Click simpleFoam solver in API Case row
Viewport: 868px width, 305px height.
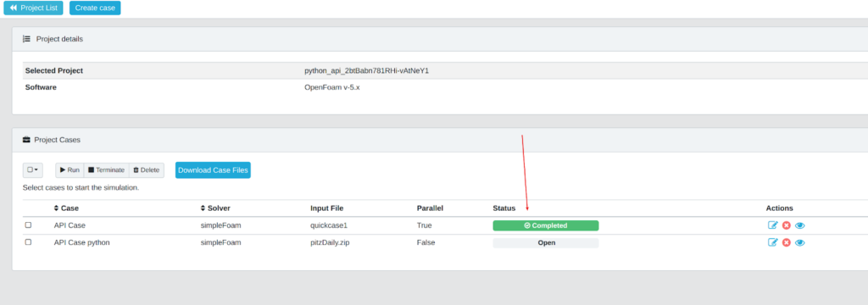tap(221, 225)
